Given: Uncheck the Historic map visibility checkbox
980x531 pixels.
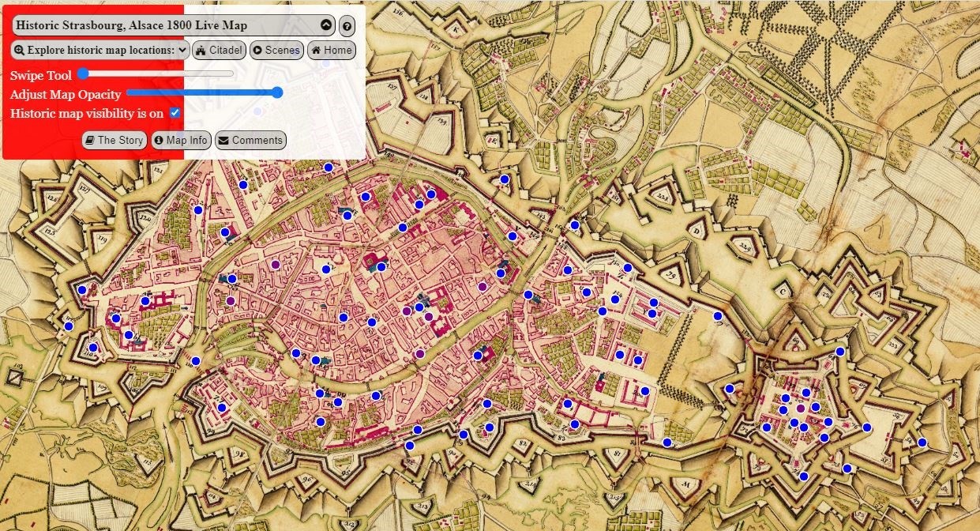Looking at the screenshot, I should [175, 113].
